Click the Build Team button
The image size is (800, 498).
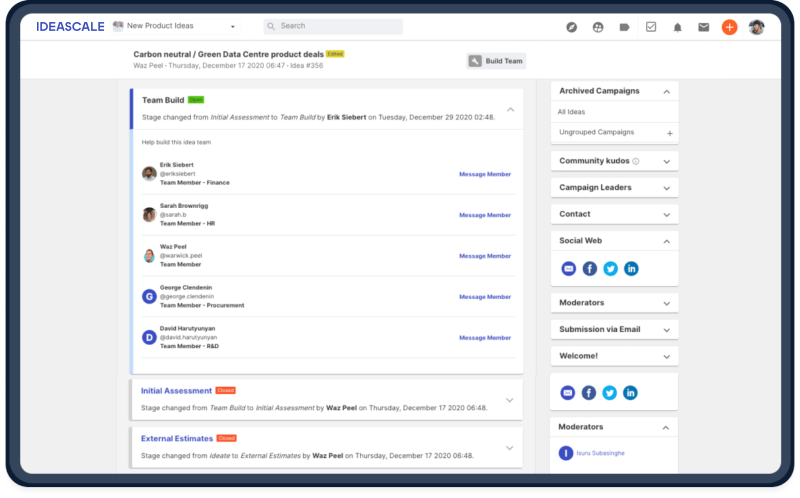(x=496, y=61)
